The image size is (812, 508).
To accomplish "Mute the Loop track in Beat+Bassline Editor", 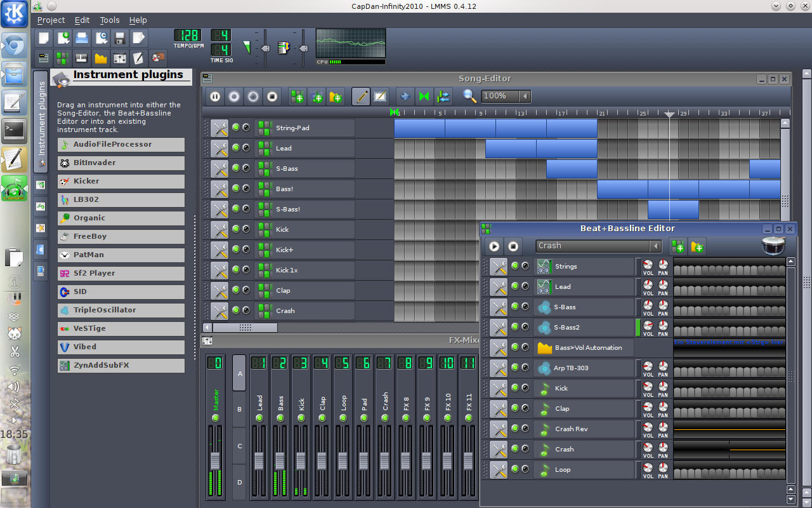I will pyautogui.click(x=515, y=469).
